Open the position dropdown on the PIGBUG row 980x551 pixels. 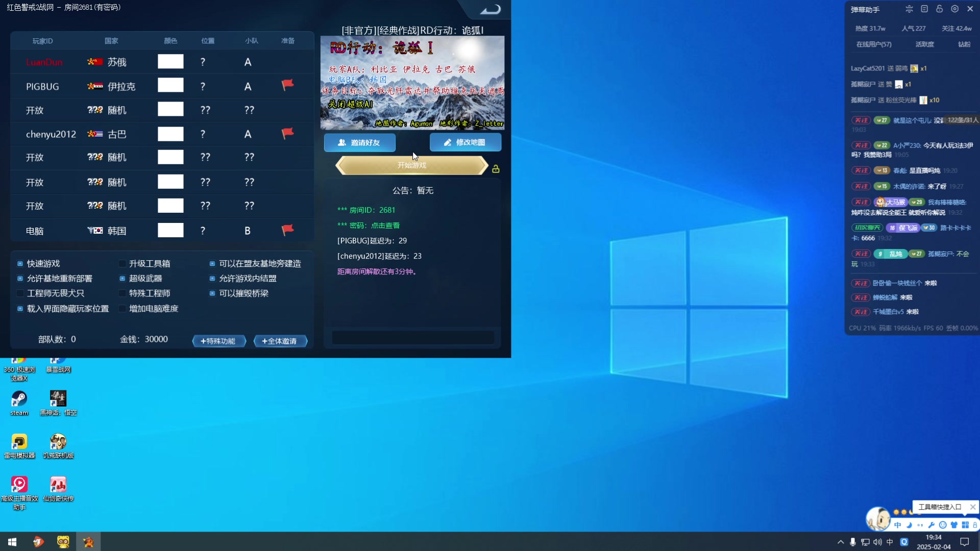click(203, 86)
